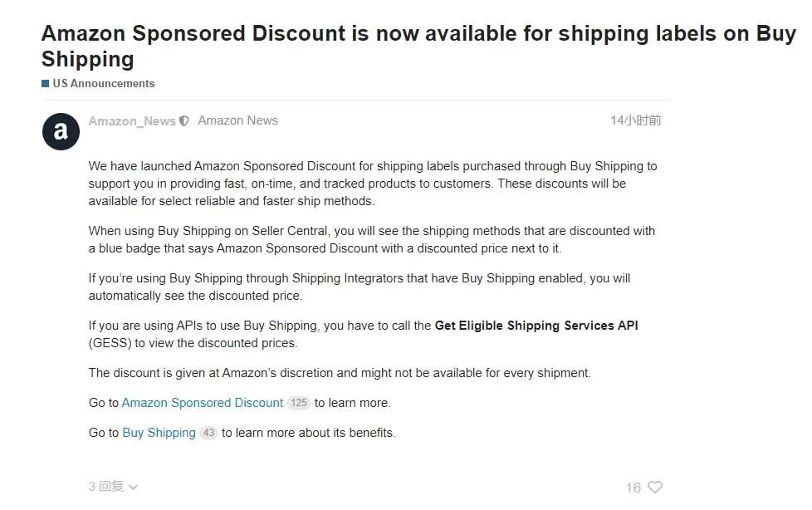Viewport: 812px width, 510px height.
Task: Click the paragraph about the blue badge
Action: coord(371,239)
